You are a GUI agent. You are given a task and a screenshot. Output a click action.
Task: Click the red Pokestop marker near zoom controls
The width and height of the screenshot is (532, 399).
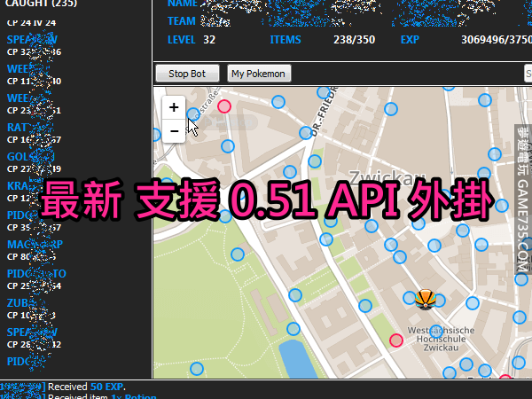(224, 106)
